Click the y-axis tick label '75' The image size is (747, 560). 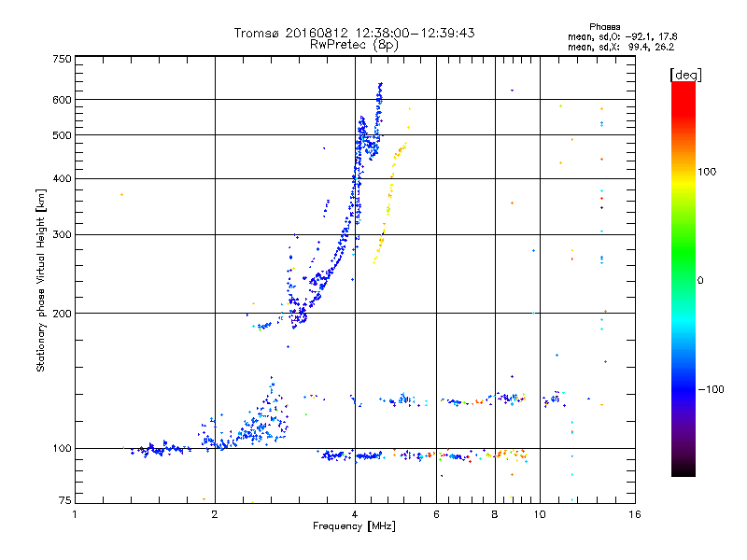(x=65, y=500)
